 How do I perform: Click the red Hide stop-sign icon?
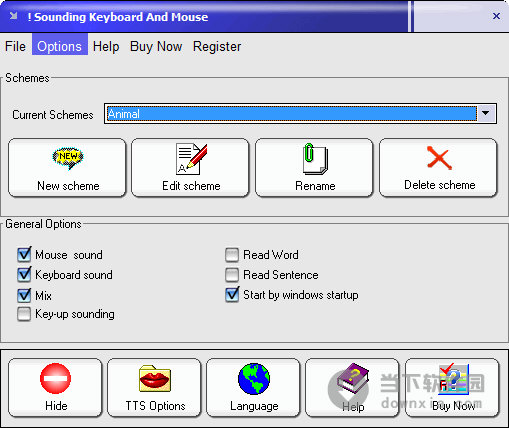click(x=55, y=379)
